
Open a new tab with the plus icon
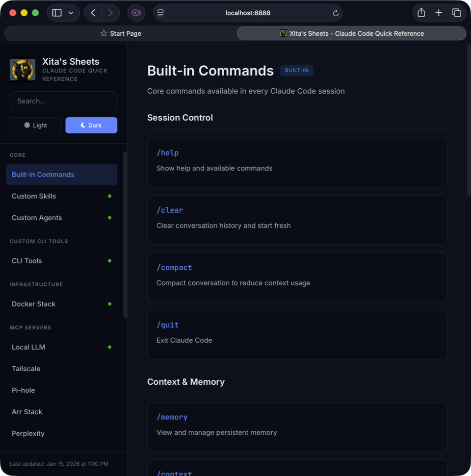[x=439, y=13]
